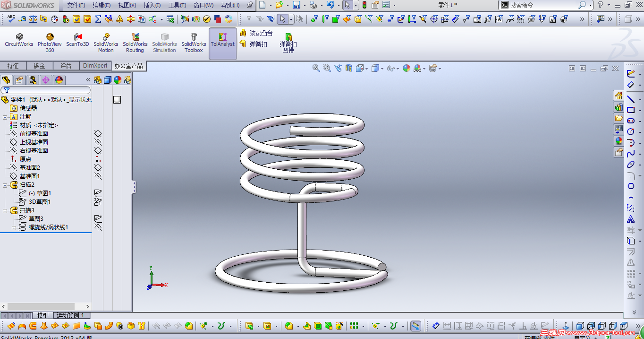Open the SolidWorks Resources home task pane tab
Viewport: 644px width, 339px height.
click(x=619, y=96)
